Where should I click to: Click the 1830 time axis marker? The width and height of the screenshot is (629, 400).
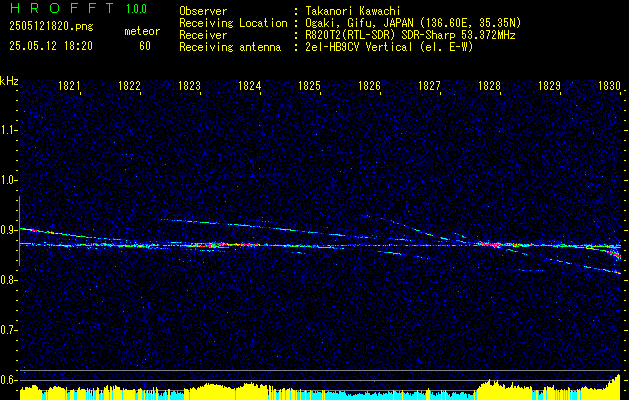(609, 86)
